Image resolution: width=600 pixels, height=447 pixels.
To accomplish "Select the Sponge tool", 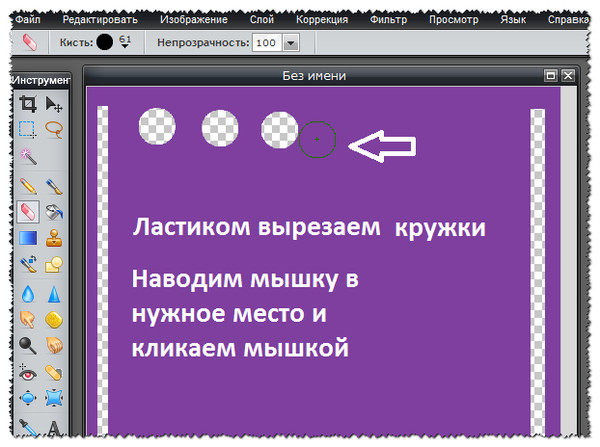I will [54, 320].
